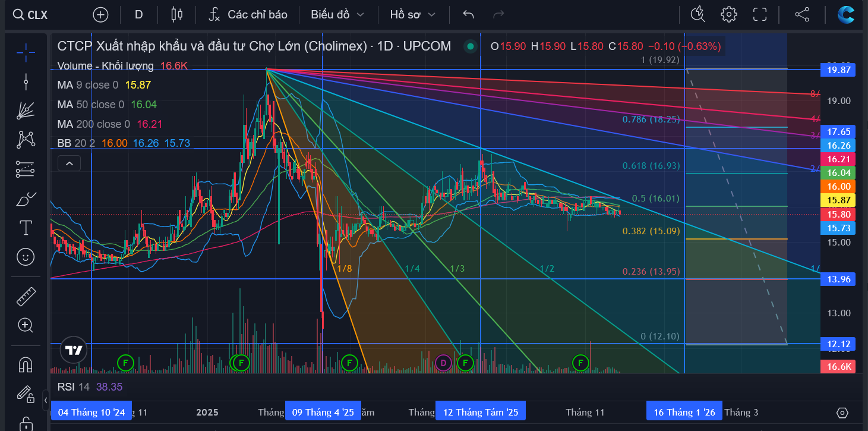Click the 0.786 (18.25) Fibonacci label
The height and width of the screenshot is (431, 868).
[651, 119]
